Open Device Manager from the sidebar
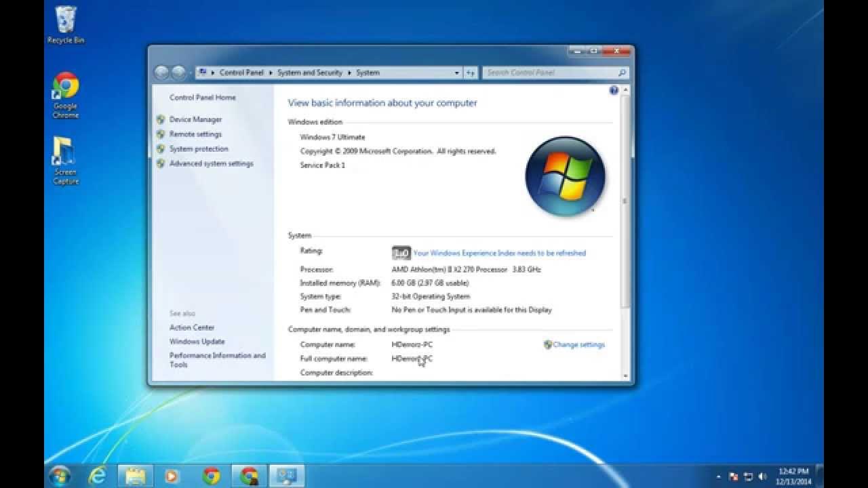 pos(195,119)
